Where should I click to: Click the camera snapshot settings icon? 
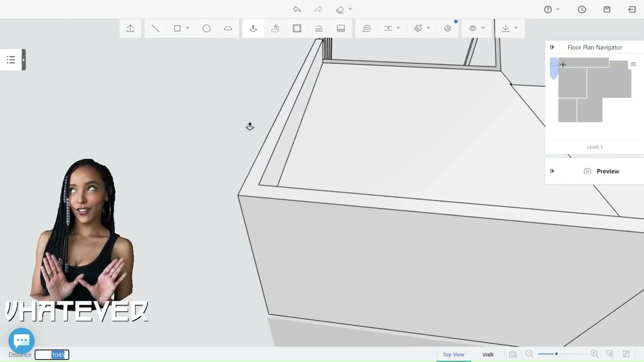coord(513,354)
